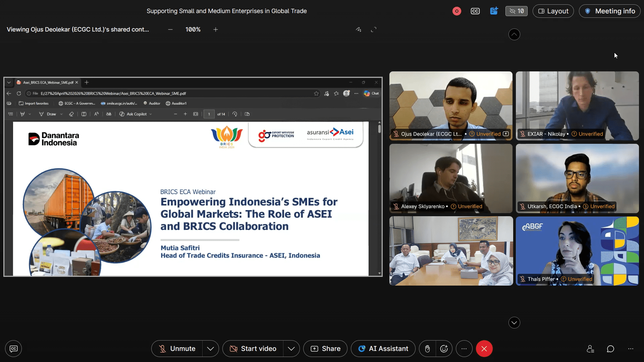Open the annotate squiggle tool
The image size is (644, 362).
(x=359, y=29)
